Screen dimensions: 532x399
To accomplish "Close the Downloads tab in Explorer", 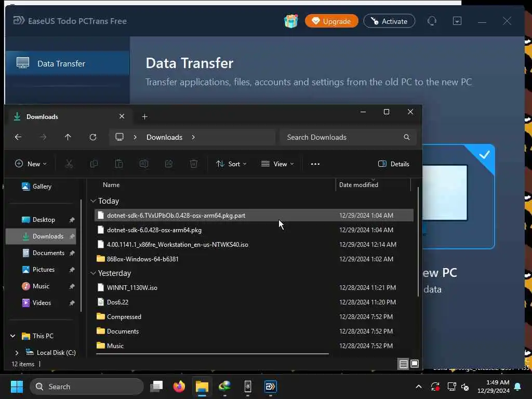I will (122, 116).
